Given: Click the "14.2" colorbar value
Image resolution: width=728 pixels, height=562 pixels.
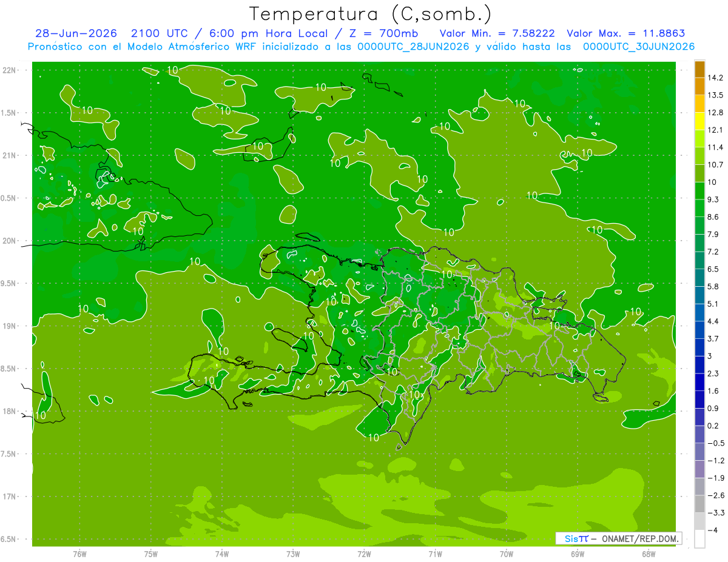Looking at the screenshot, I should 715,78.
